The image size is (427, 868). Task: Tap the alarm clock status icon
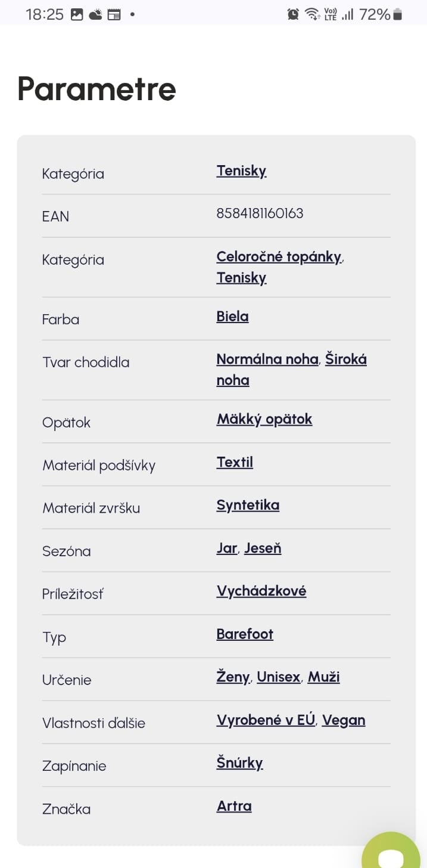click(x=293, y=14)
